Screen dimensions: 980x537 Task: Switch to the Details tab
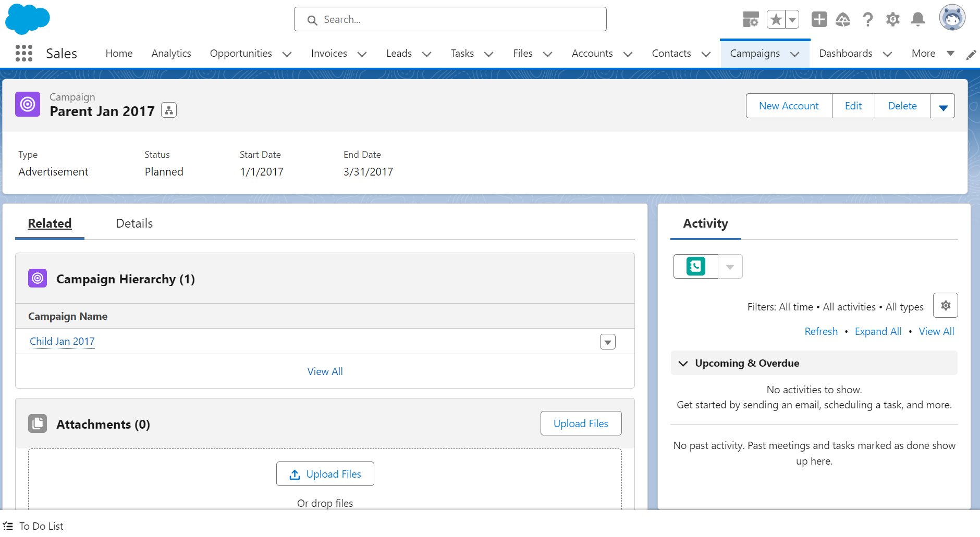(134, 223)
